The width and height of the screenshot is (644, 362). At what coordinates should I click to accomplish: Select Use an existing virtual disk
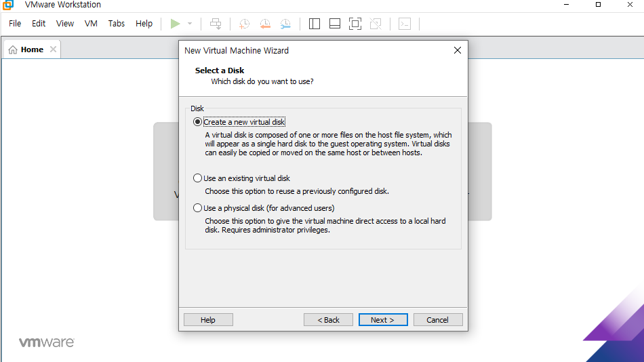(x=241, y=178)
